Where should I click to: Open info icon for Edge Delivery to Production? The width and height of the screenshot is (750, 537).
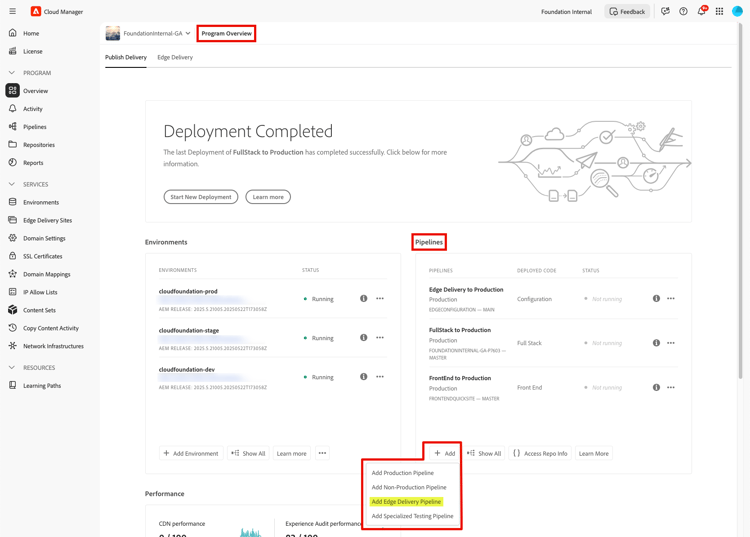coord(656,298)
